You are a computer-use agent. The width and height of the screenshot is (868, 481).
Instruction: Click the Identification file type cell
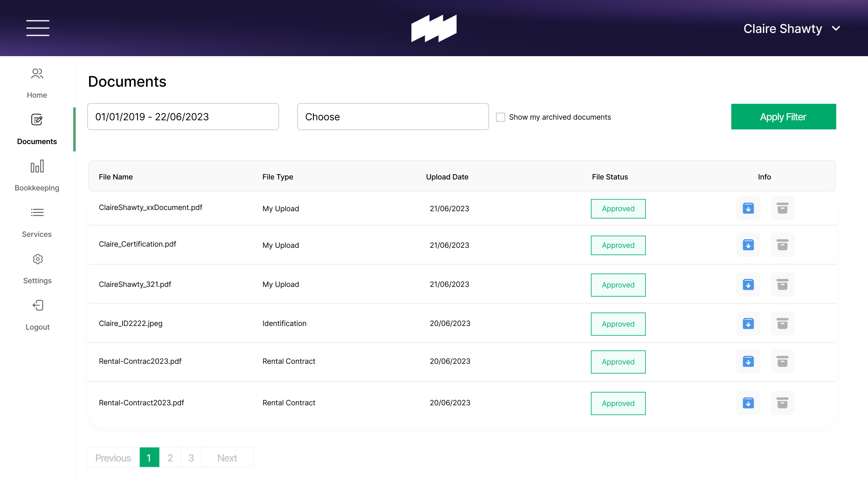[x=284, y=324]
